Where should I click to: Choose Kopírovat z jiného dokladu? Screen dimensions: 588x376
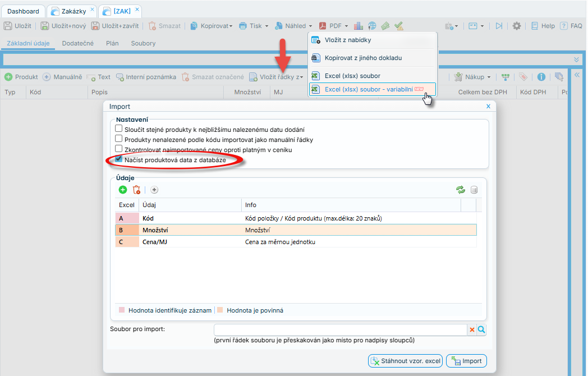coord(373,58)
